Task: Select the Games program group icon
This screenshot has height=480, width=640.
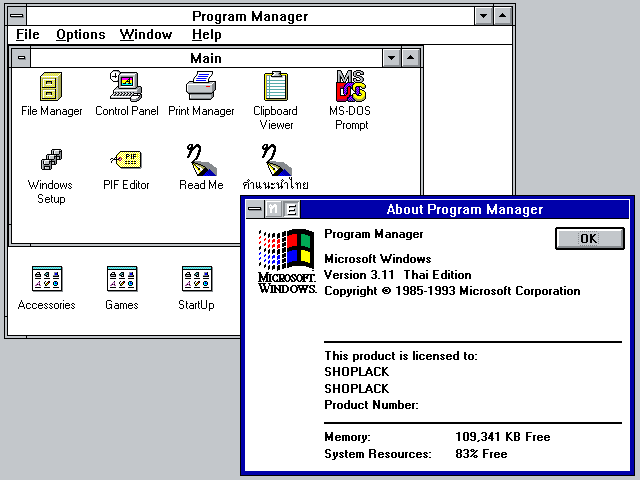Action: tap(122, 279)
